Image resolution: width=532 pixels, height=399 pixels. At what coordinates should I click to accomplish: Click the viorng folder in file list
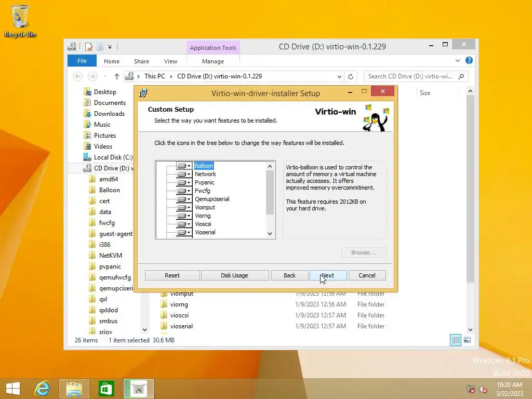click(x=179, y=304)
